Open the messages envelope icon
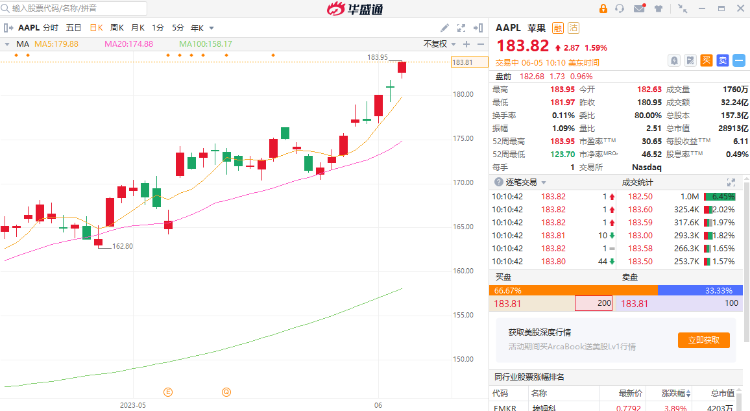 [640, 8]
